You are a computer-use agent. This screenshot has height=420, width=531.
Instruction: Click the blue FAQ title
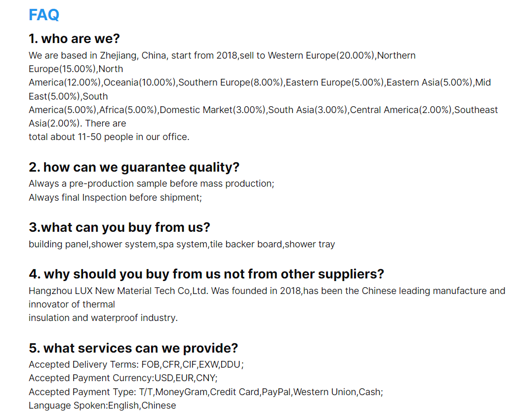(44, 15)
